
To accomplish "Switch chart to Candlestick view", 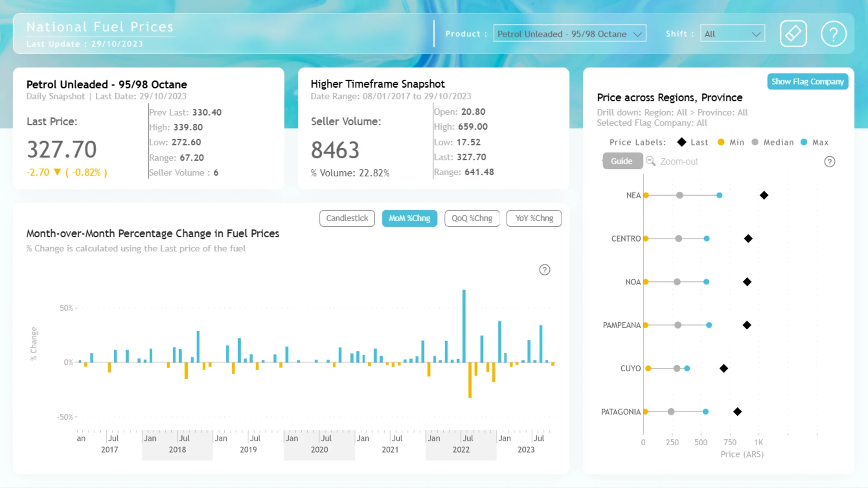I will click(347, 218).
